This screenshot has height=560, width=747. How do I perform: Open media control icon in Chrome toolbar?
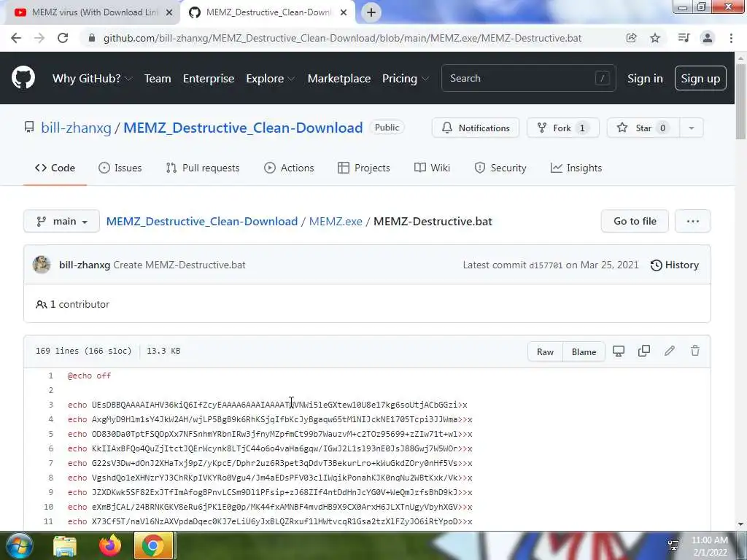[x=684, y=38]
